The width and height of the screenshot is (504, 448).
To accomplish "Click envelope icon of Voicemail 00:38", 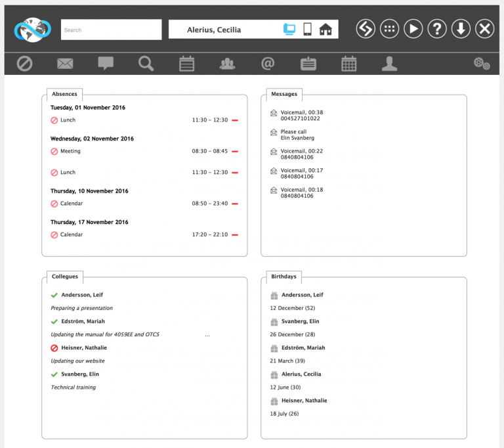I will (274, 113).
